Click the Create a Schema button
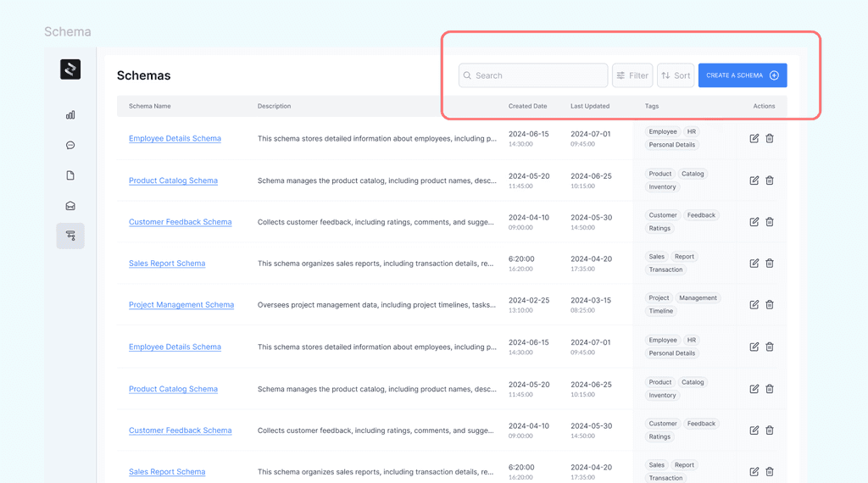The height and width of the screenshot is (483, 868). (743, 75)
